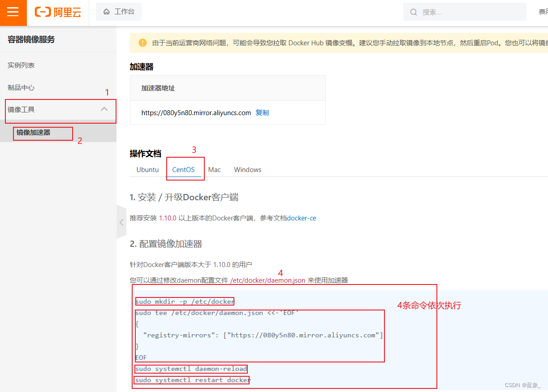Collapse 镜像工具 using the chevron arrow
This screenshot has height=392, width=548.
(104, 109)
